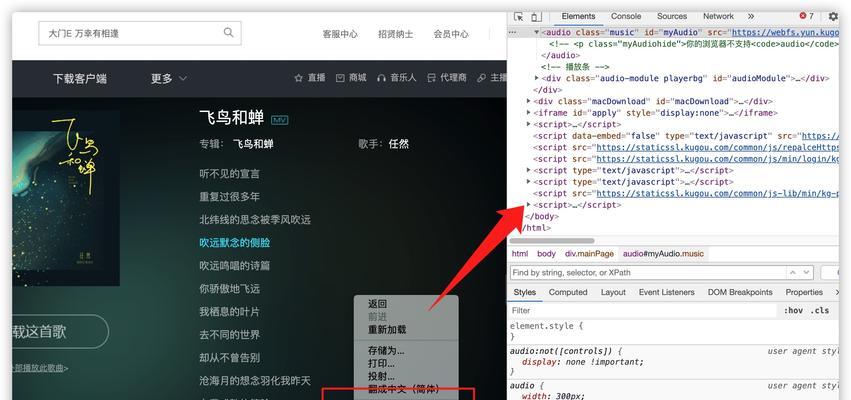Click the 直播 star icon
This screenshot has width=851, height=400.
pos(298,78)
